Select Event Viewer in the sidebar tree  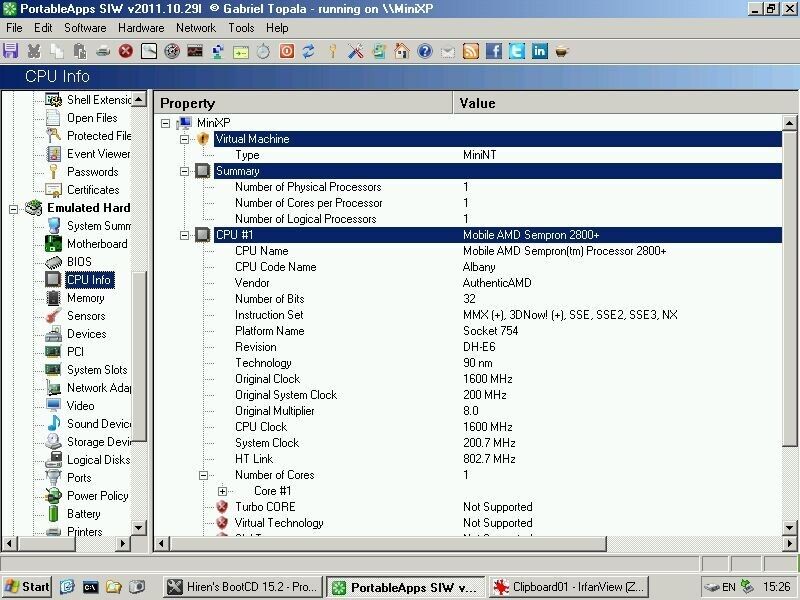98,154
